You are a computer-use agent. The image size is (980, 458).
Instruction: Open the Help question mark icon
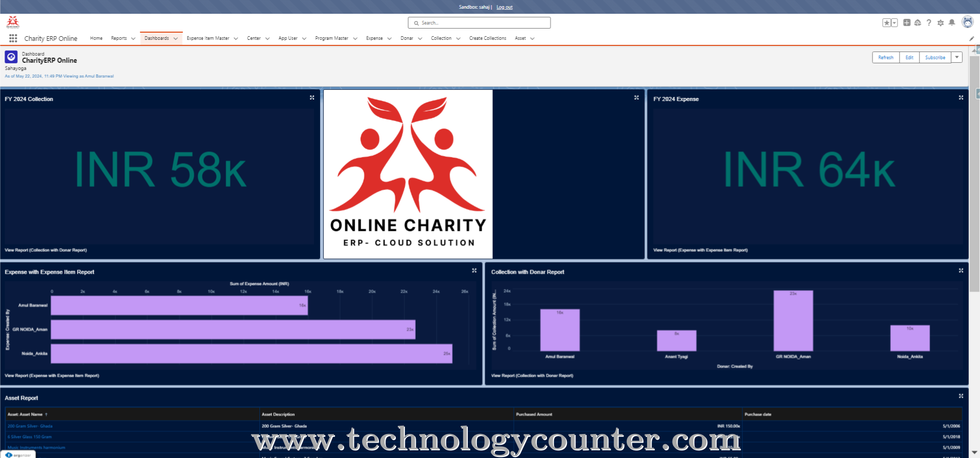pos(929,22)
